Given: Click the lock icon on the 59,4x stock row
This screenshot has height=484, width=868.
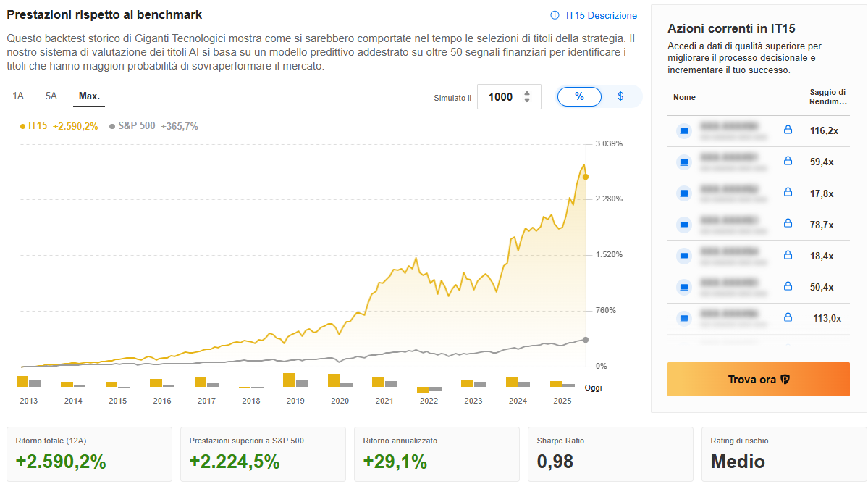Looking at the screenshot, I should pyautogui.click(x=787, y=162).
